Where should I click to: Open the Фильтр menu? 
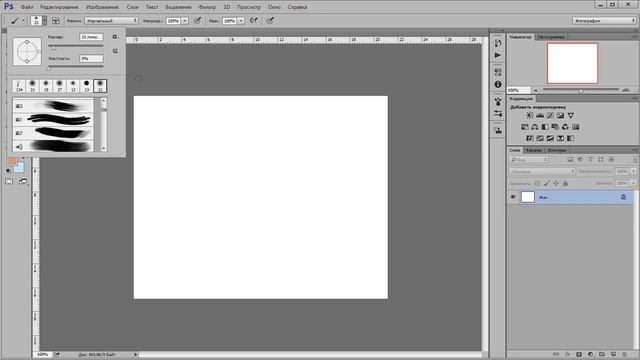(207, 7)
